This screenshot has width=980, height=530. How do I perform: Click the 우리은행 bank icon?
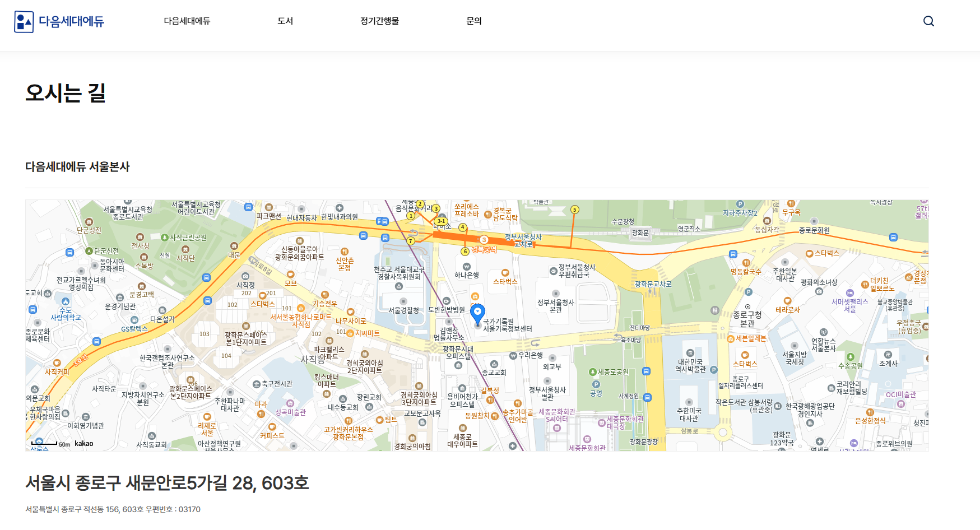point(513,356)
